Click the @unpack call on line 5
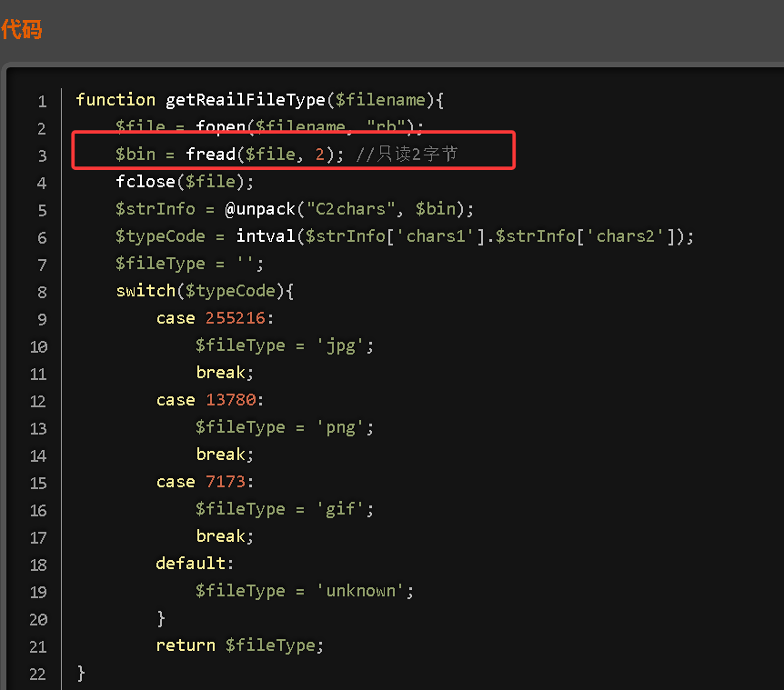 pos(260,209)
